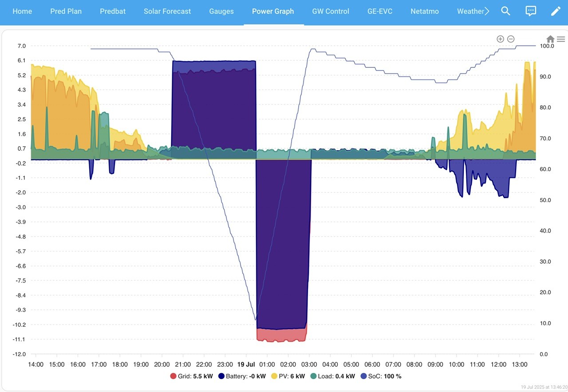Viewport: 568px width, 392px height.
Task: Click the pencil edit dashboard icon
Action: tap(556, 11)
